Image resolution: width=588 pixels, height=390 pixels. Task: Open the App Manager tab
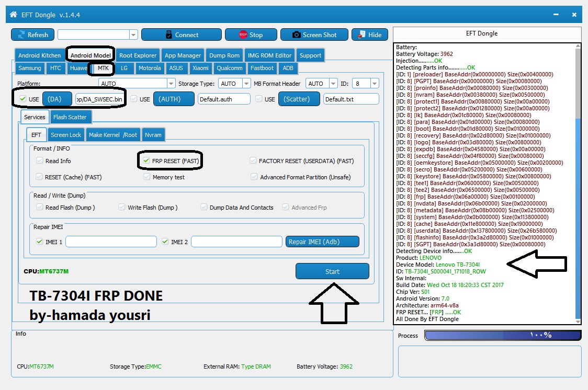pyautogui.click(x=183, y=55)
